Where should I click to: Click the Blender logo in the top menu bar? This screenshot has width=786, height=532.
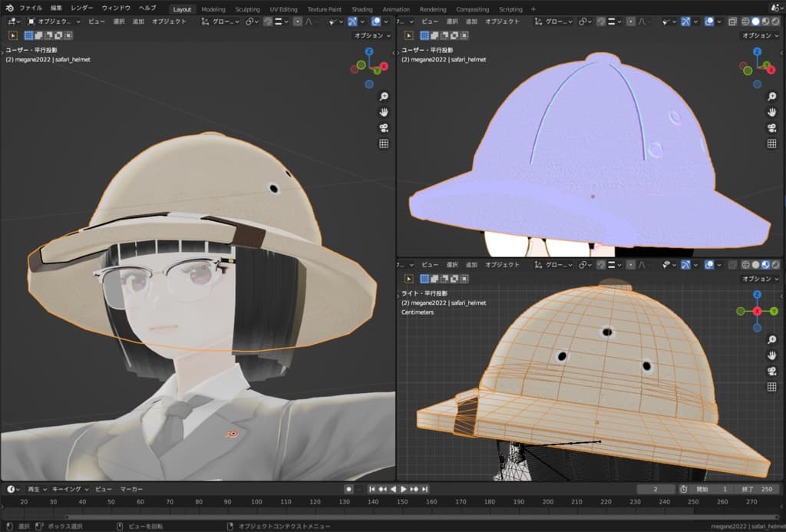coord(9,8)
